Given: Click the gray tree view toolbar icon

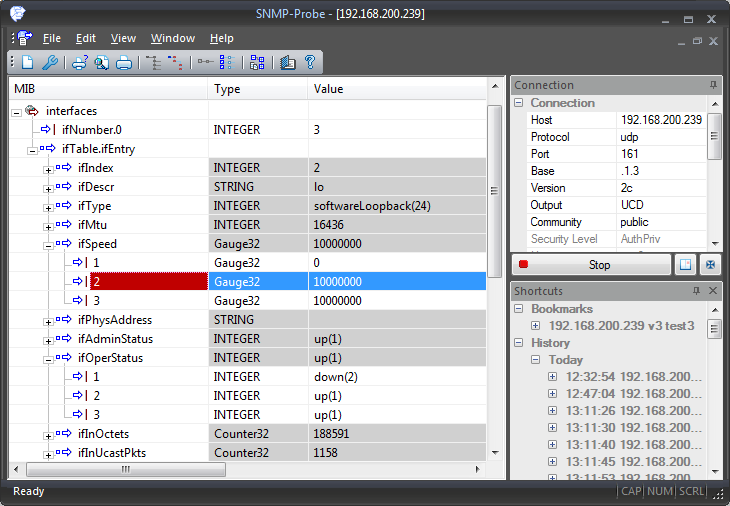Looking at the screenshot, I should (153, 62).
